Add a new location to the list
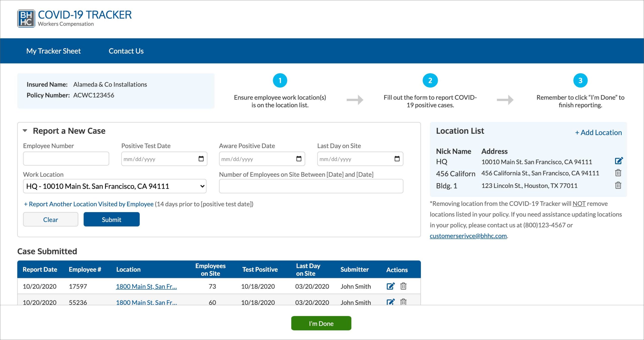This screenshot has height=340, width=644. click(x=598, y=132)
